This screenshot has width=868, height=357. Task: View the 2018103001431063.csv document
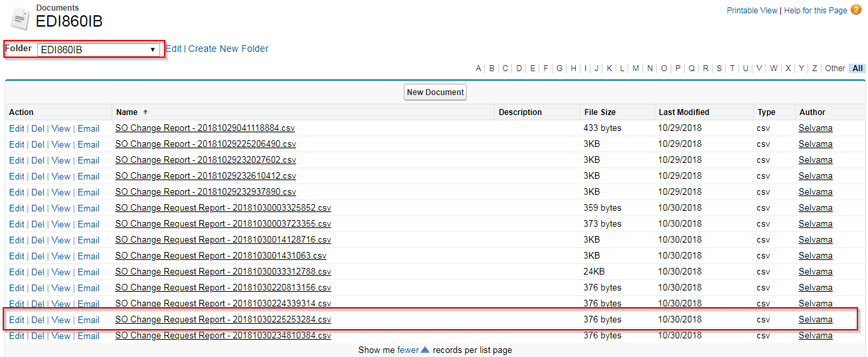pos(61,256)
